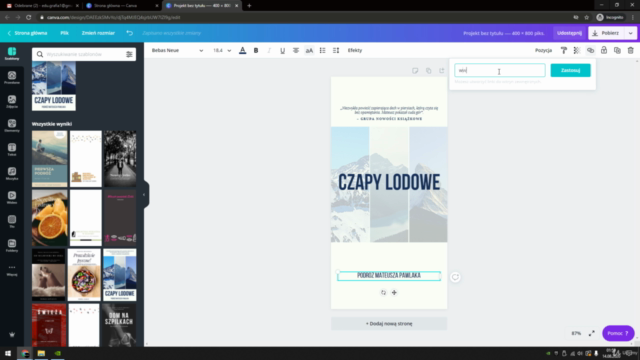Open the Zdjęcia photos sidebar tab
Screen dimensions: 640x360
point(12,102)
